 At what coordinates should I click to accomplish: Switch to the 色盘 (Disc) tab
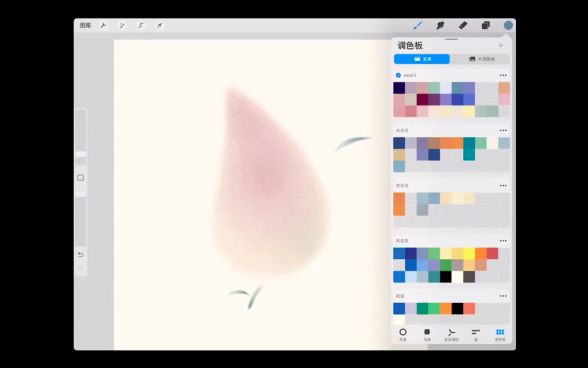pyautogui.click(x=403, y=334)
